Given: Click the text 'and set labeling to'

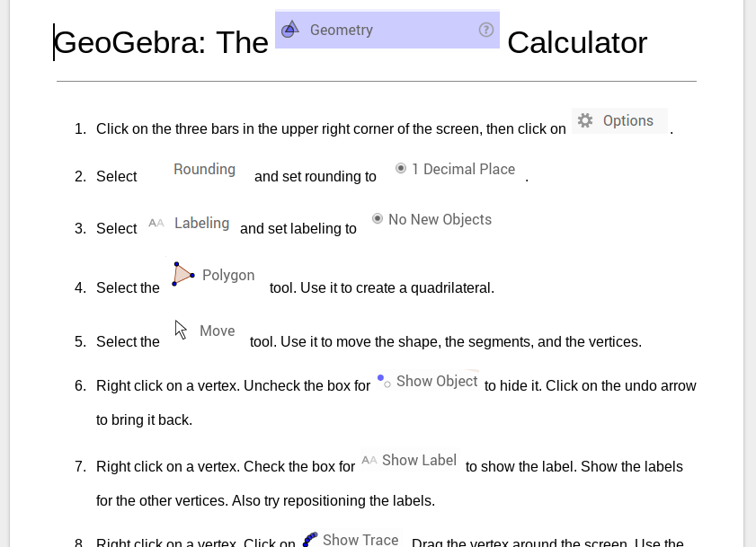Looking at the screenshot, I should tap(298, 228).
